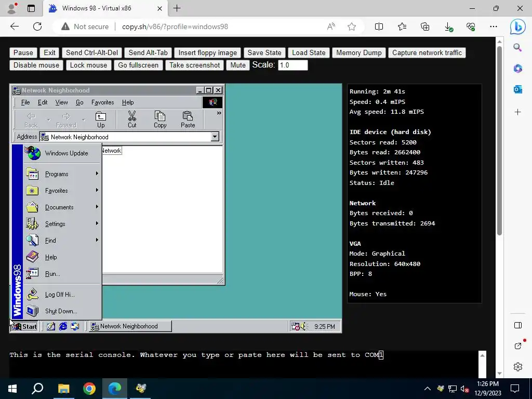Toggle the Lock mouse button

[88, 65]
